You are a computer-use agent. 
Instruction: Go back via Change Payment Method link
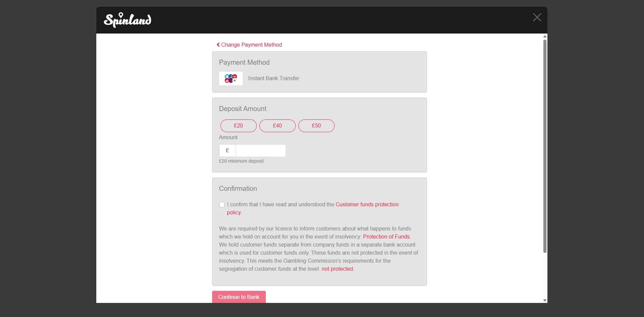(x=251, y=45)
